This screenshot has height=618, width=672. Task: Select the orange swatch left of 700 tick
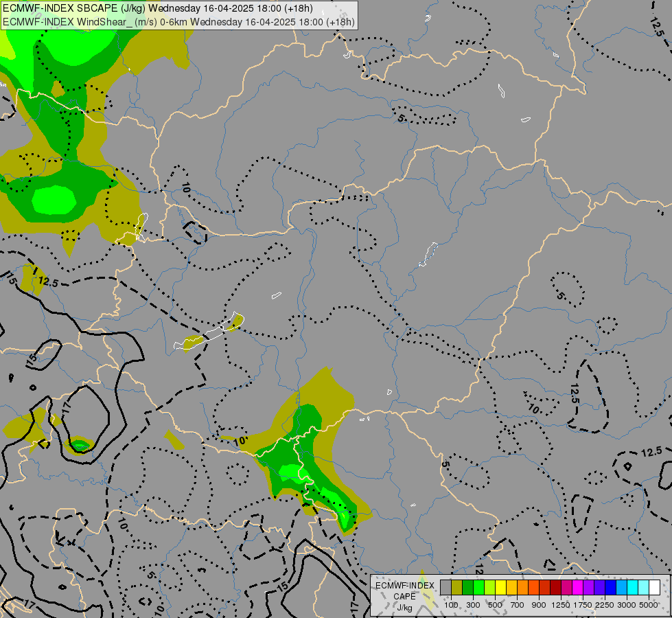[x=523, y=588]
